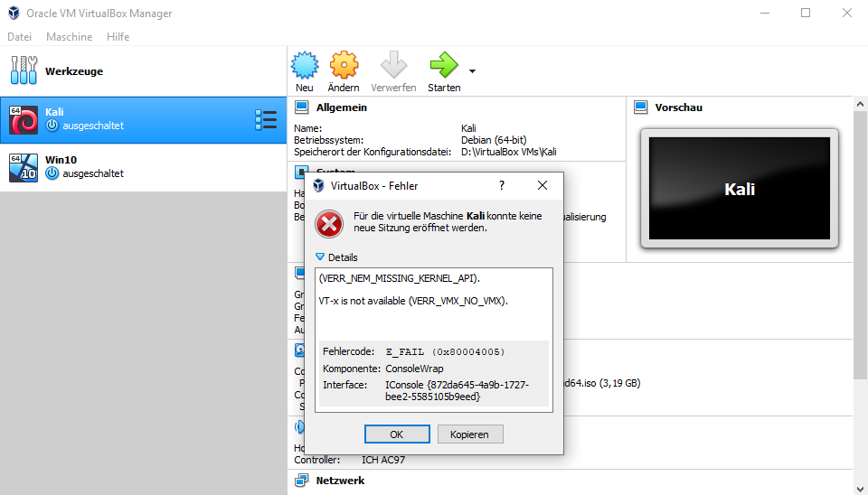
Task: Open the Hilfe menu
Action: tap(118, 37)
